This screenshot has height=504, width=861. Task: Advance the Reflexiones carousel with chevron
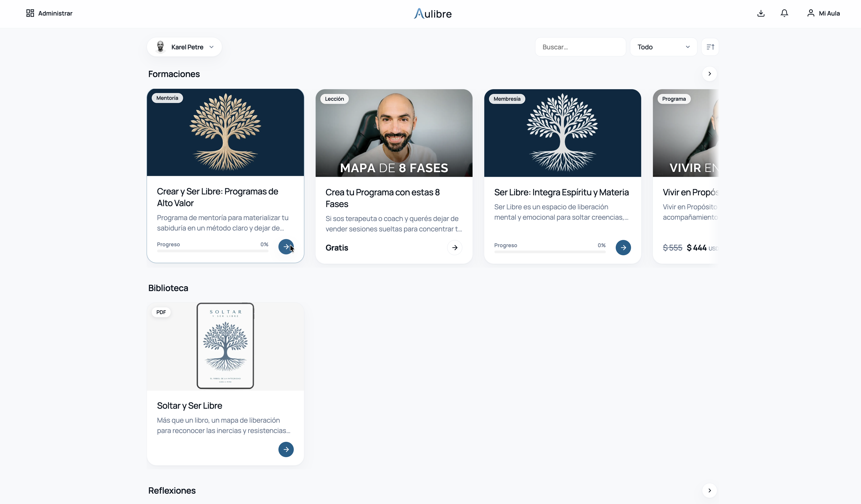(x=710, y=490)
